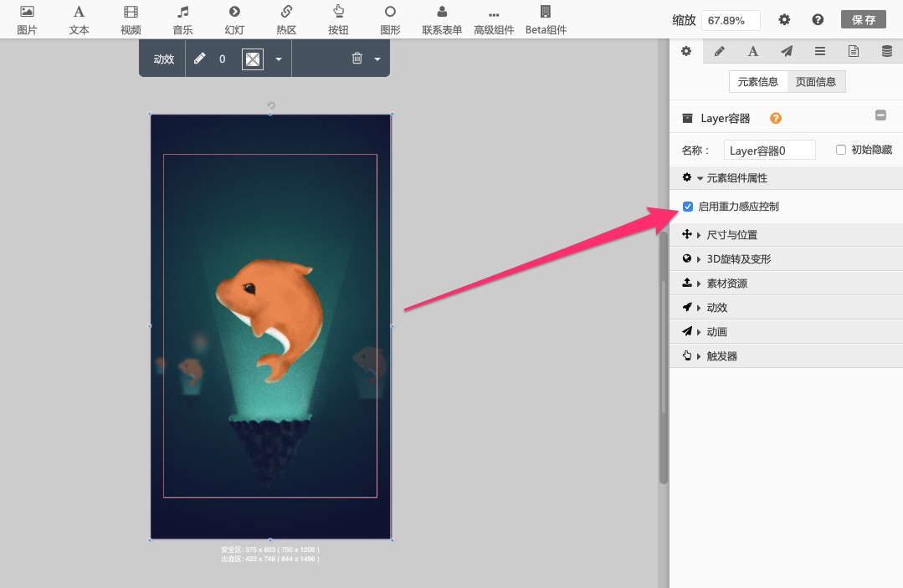
Task: Click the empty fill color swatch
Action: (x=252, y=59)
